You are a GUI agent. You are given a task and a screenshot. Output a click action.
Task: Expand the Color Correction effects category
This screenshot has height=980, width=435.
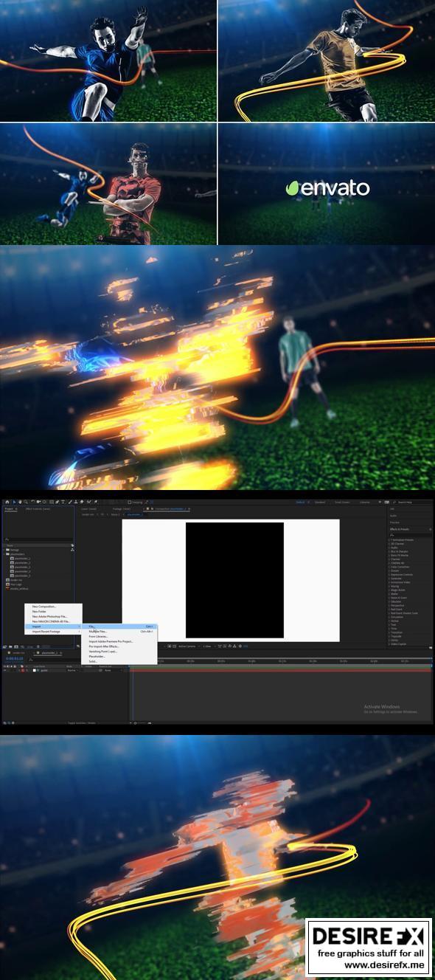(390, 567)
